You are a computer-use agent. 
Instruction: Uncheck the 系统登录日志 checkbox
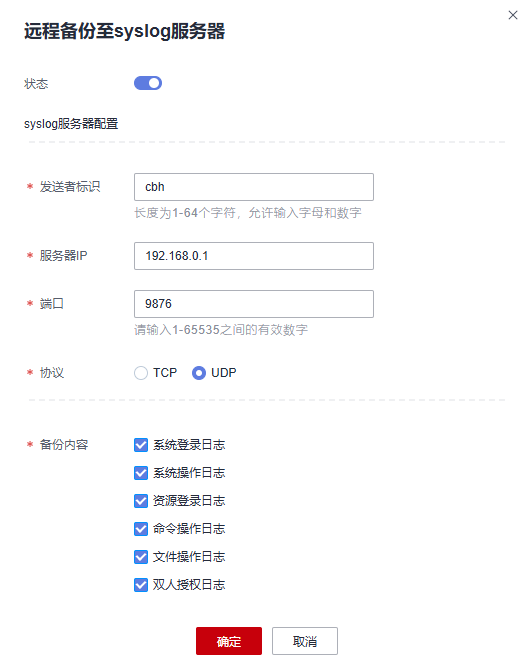click(141, 445)
